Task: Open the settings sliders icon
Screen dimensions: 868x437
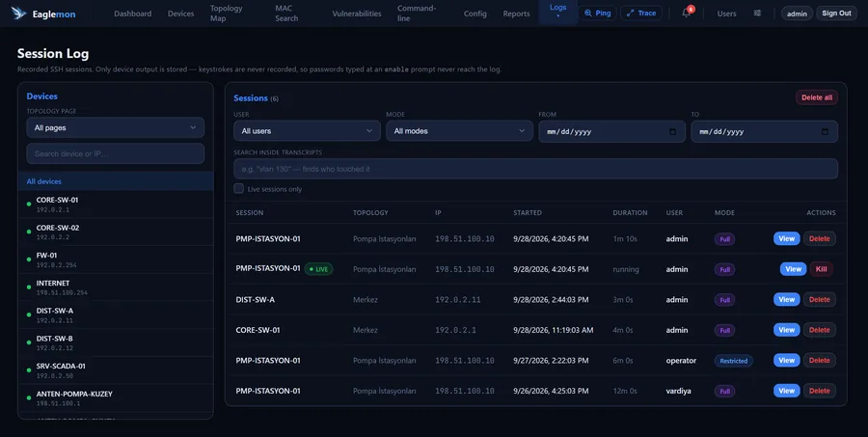Action: click(757, 14)
